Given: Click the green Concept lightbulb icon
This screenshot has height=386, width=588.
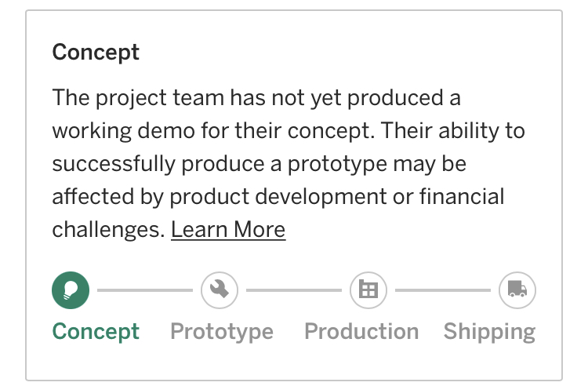Looking at the screenshot, I should (71, 290).
